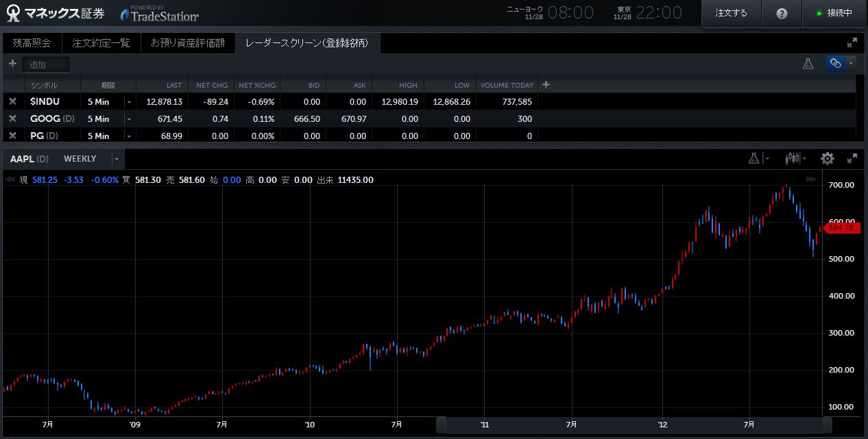Expand the radar screen panel to fullscreen
868x439 pixels.
coord(852,42)
